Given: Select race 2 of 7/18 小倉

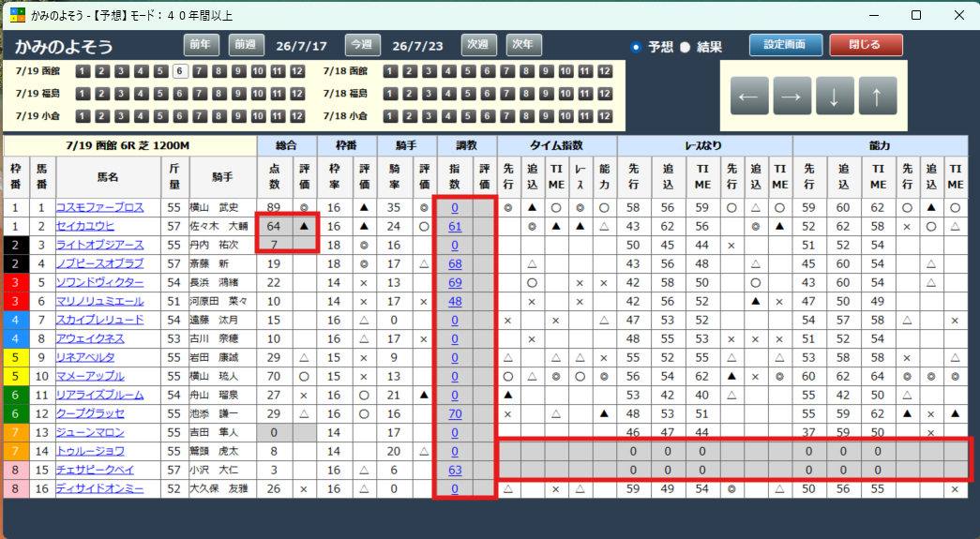Looking at the screenshot, I should coord(410,116).
